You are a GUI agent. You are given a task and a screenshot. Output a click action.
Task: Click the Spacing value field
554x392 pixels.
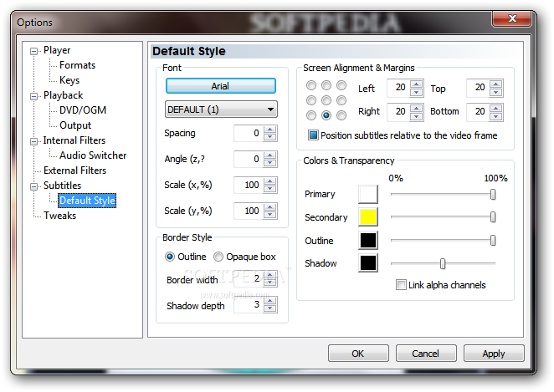(249, 134)
